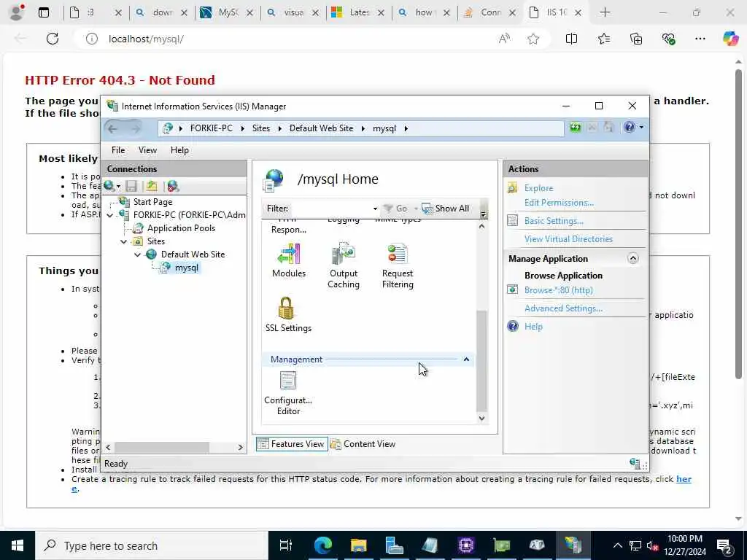Open the Request Filtering feature
Image resolution: width=747 pixels, height=560 pixels.
[x=398, y=265]
